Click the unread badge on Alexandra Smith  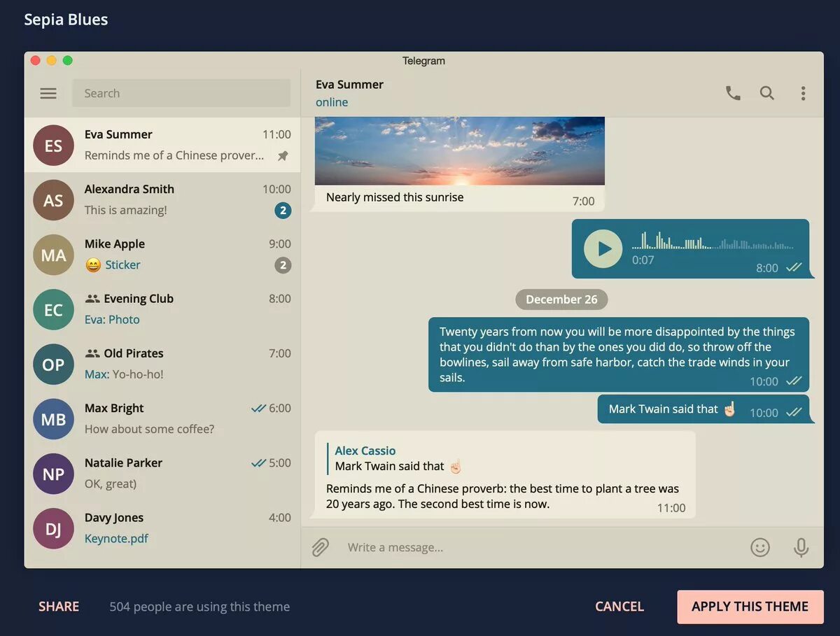283,211
